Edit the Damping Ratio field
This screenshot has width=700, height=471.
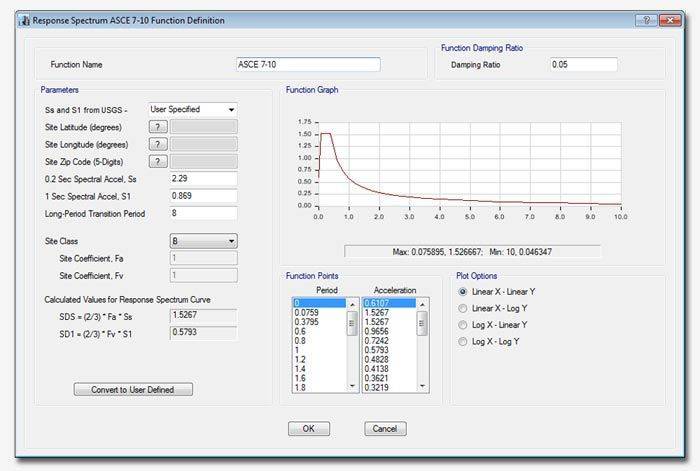click(x=584, y=64)
